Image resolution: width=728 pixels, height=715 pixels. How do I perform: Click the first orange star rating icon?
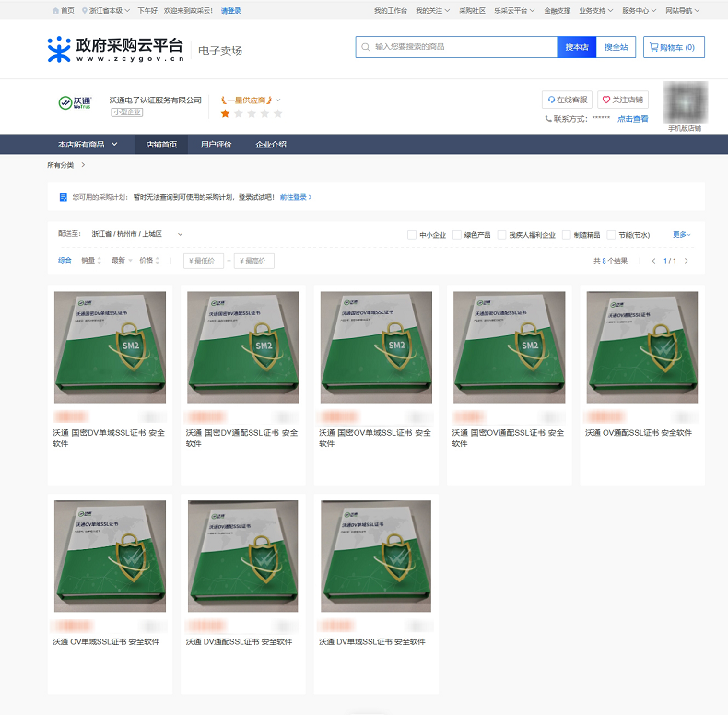225,113
